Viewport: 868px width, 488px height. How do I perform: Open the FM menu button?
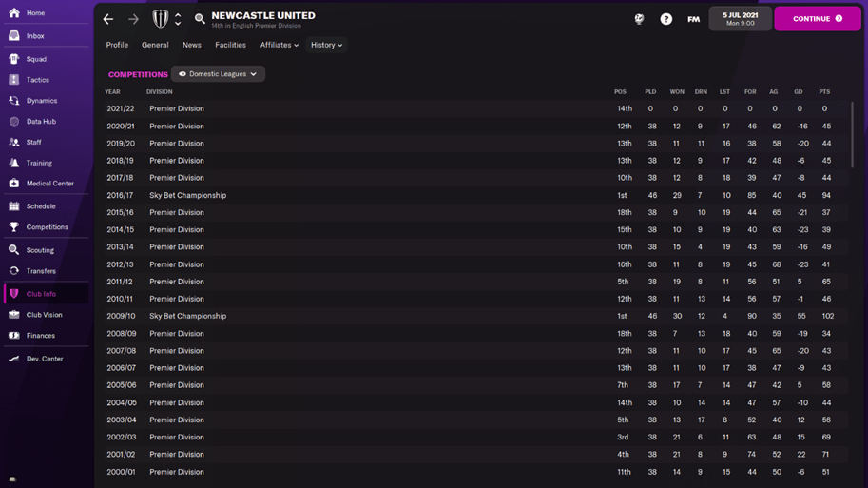(x=693, y=19)
